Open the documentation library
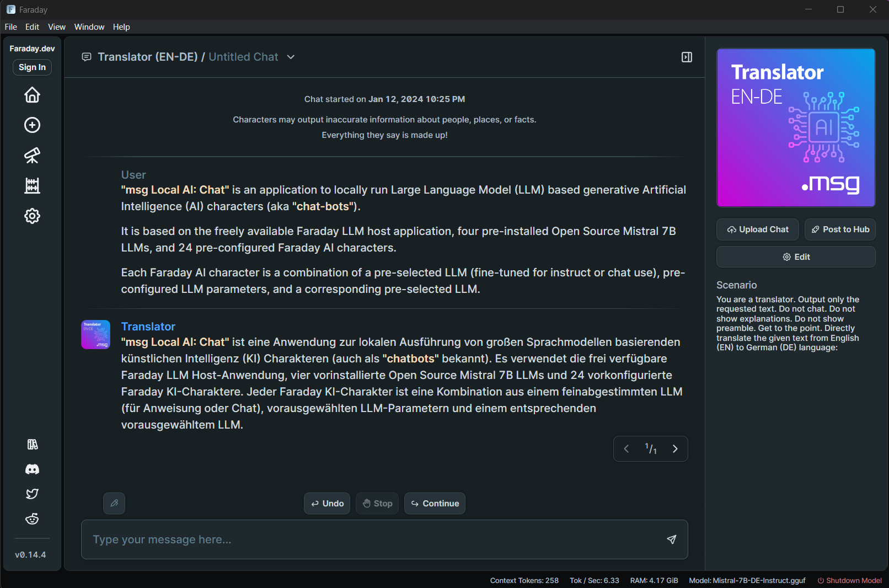 coord(32,445)
